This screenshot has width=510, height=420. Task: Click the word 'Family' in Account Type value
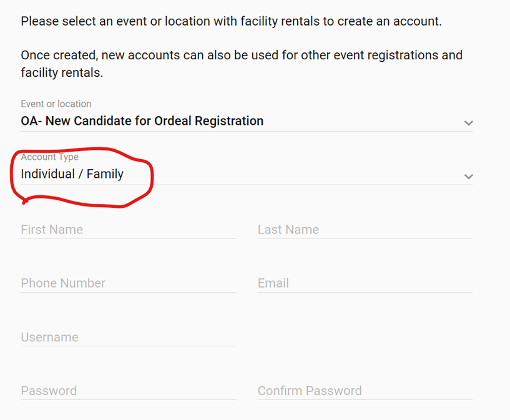(x=105, y=175)
